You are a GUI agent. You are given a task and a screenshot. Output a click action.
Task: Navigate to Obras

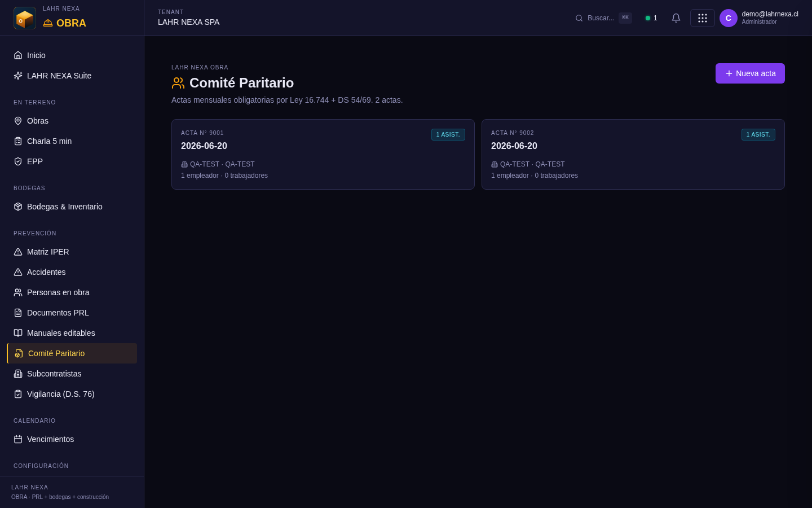tap(72, 121)
